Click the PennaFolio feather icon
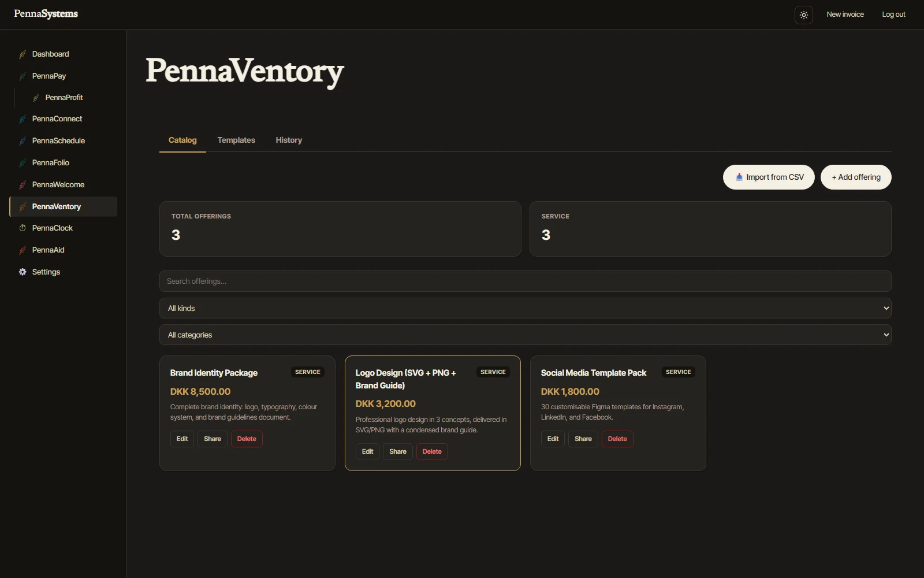The height and width of the screenshot is (578, 924). click(23, 163)
